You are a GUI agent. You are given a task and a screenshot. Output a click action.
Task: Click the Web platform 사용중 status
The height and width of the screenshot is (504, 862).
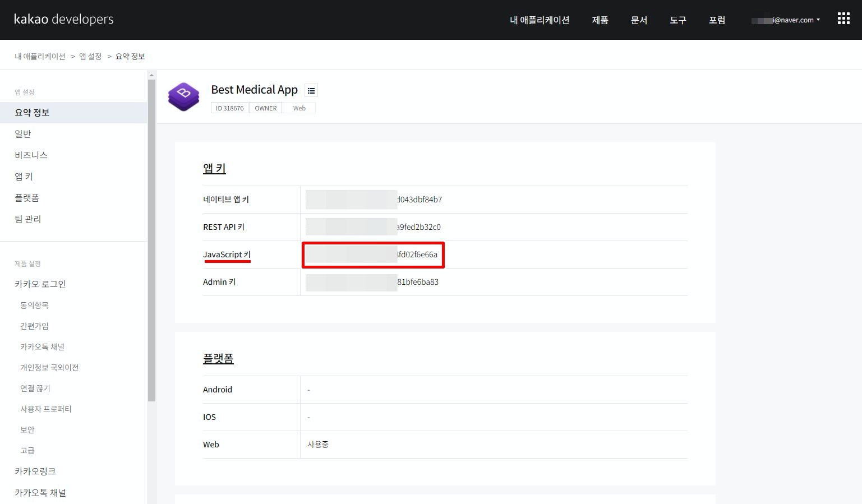(x=318, y=445)
